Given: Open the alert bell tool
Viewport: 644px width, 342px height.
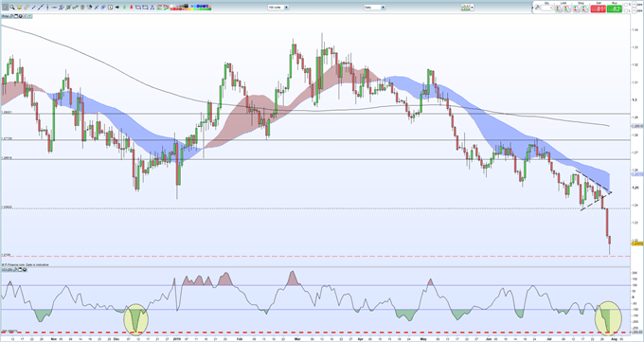Looking at the screenshot, I should [19, 8].
